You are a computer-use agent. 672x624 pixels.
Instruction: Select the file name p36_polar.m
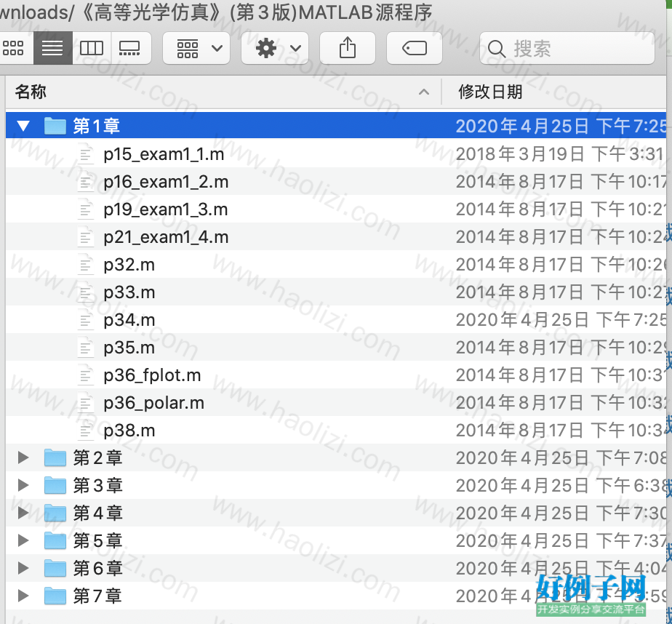(154, 404)
